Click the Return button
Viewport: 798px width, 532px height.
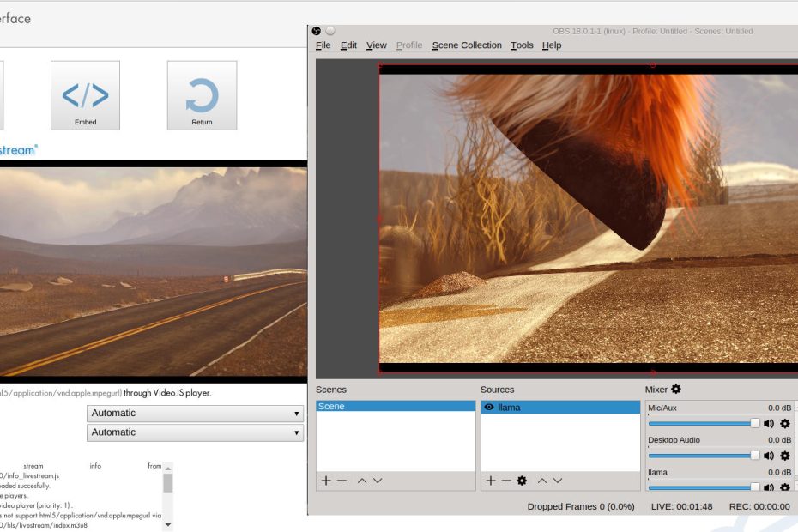203,94
